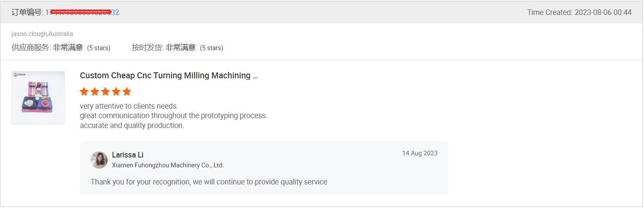Click the Time Created timestamp

pos(579,12)
